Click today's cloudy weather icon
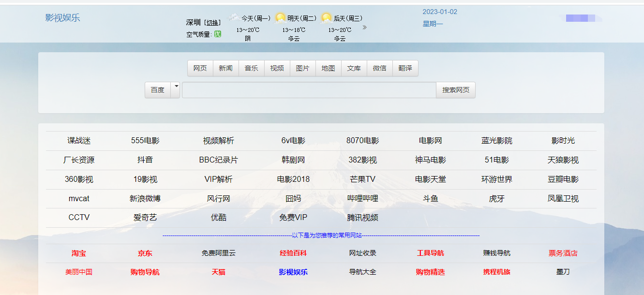 tap(234, 18)
